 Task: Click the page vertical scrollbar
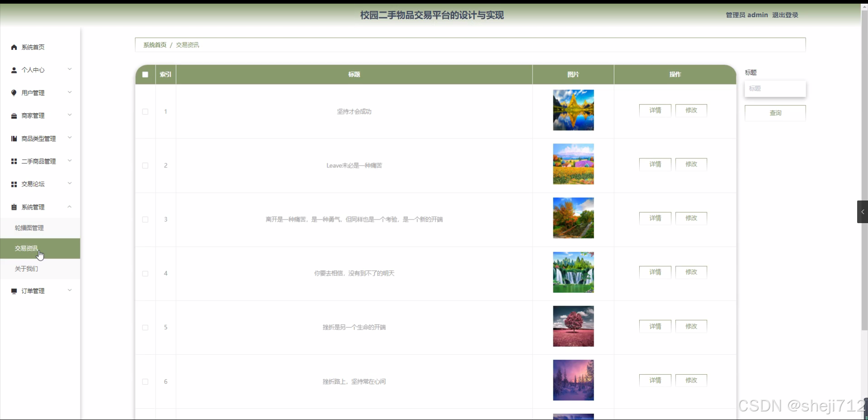[864, 170]
